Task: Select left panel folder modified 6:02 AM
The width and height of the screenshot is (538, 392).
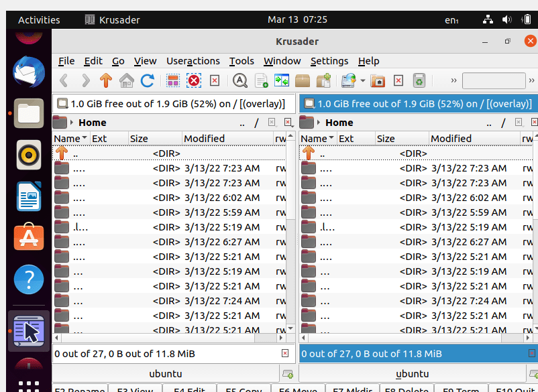Action: pyautogui.click(x=169, y=198)
